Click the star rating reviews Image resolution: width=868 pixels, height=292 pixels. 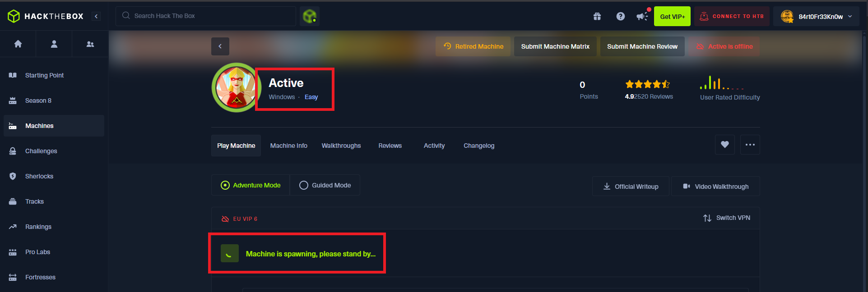tap(649, 90)
